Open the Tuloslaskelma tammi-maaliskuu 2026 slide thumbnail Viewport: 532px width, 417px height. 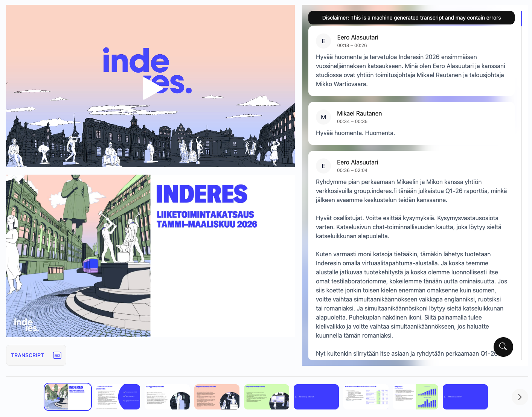(x=366, y=397)
